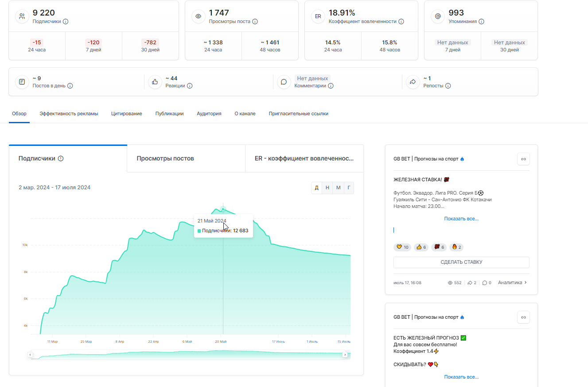Switch chart to day scale Д
The image size is (588, 387).
(x=317, y=188)
